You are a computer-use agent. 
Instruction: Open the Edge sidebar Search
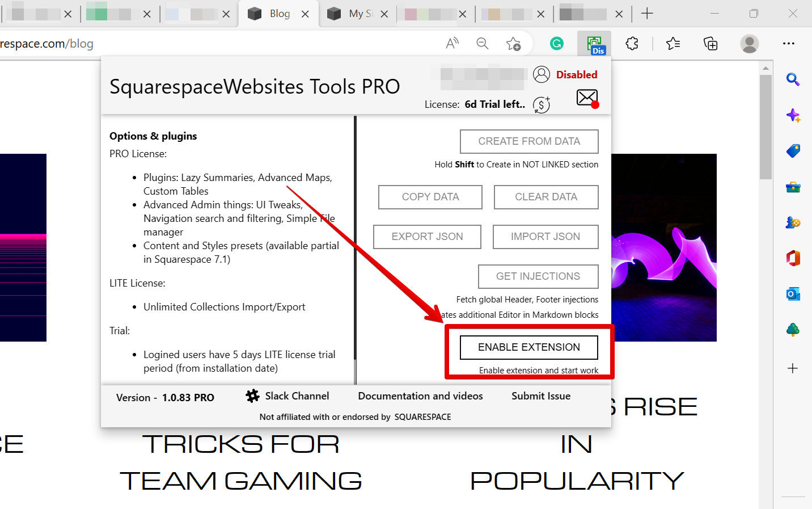click(793, 79)
